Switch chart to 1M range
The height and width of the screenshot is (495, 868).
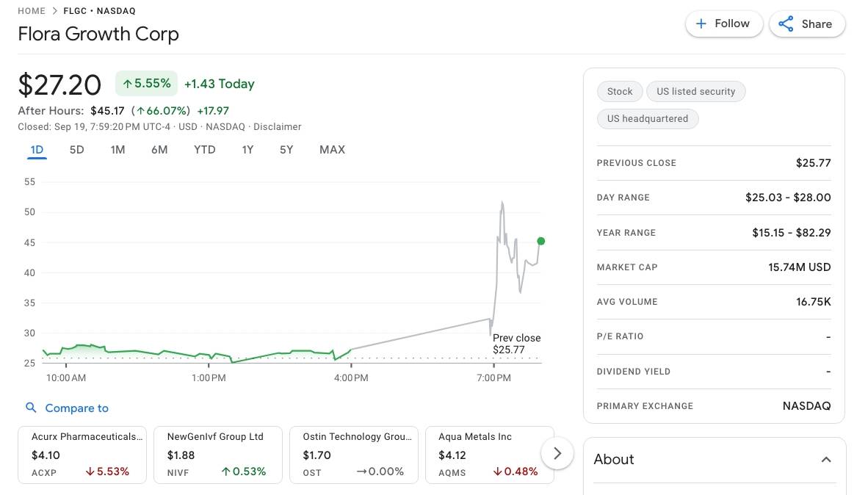(x=118, y=150)
